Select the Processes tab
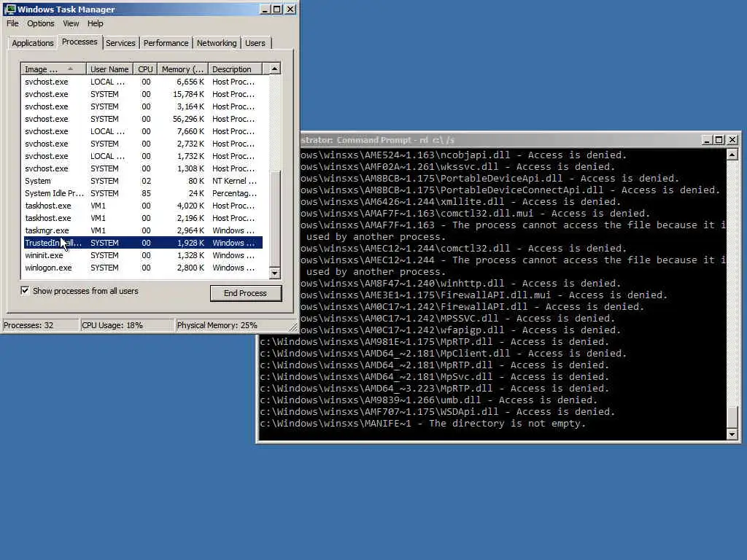The height and width of the screenshot is (560, 747). pyautogui.click(x=80, y=42)
